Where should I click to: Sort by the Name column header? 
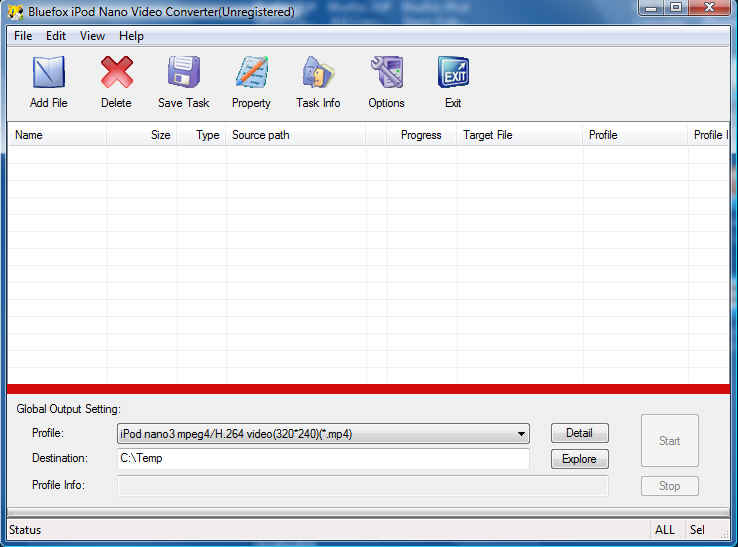[x=57, y=135]
